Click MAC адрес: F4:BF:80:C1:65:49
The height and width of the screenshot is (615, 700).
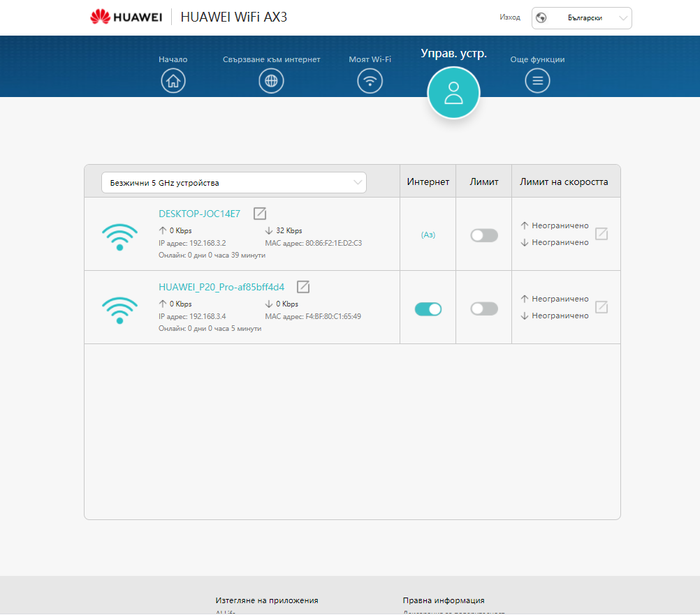313,316
